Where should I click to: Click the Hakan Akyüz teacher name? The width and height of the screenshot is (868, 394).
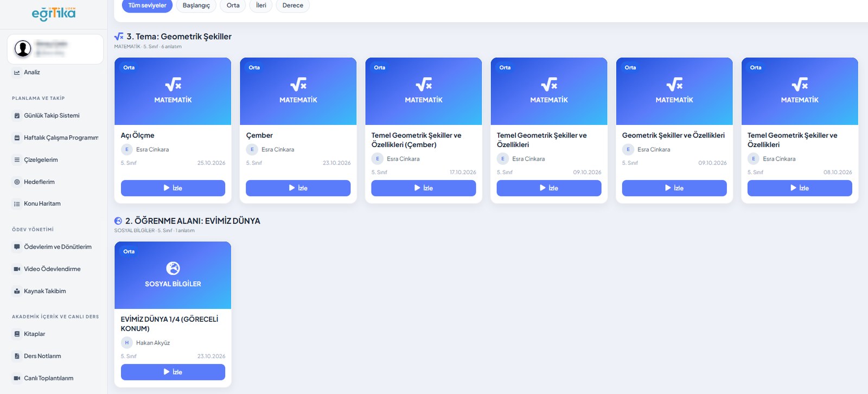pyautogui.click(x=153, y=343)
